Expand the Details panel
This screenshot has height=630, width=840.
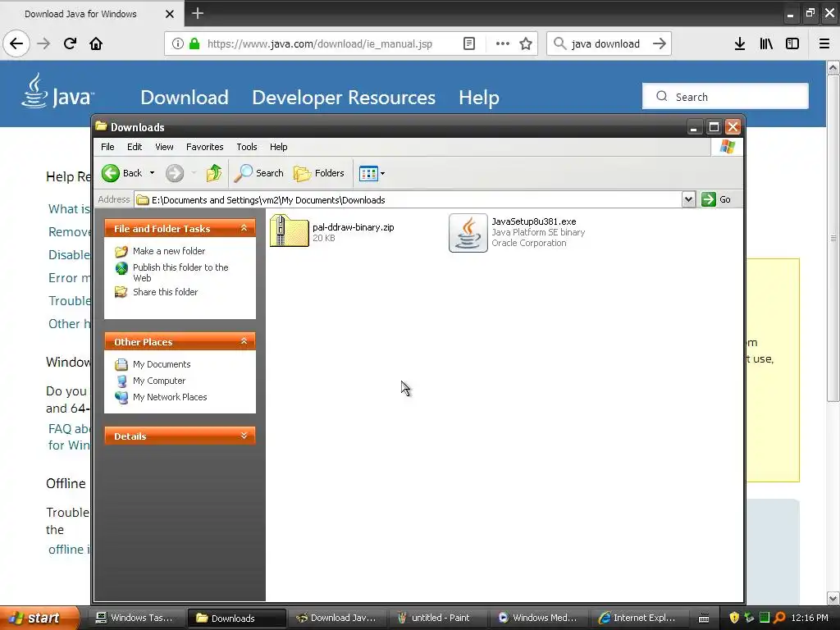coord(244,436)
